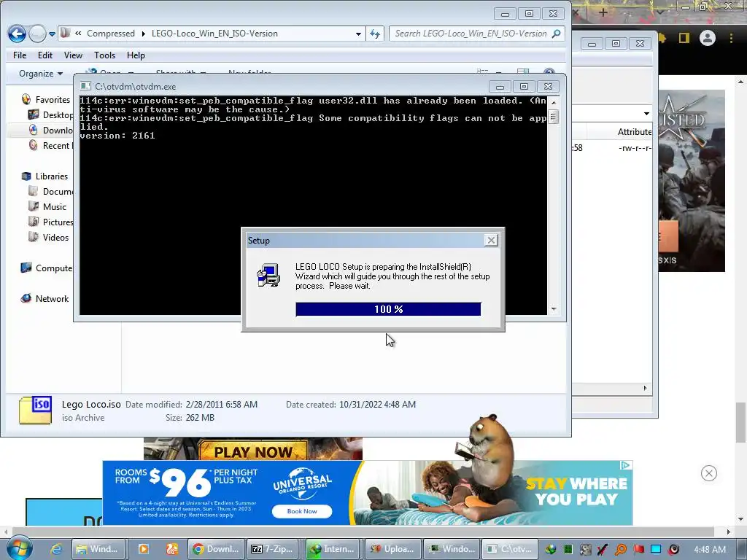Click the Attribute column header in background window
This screenshot has height=560, width=747.
tap(634, 132)
